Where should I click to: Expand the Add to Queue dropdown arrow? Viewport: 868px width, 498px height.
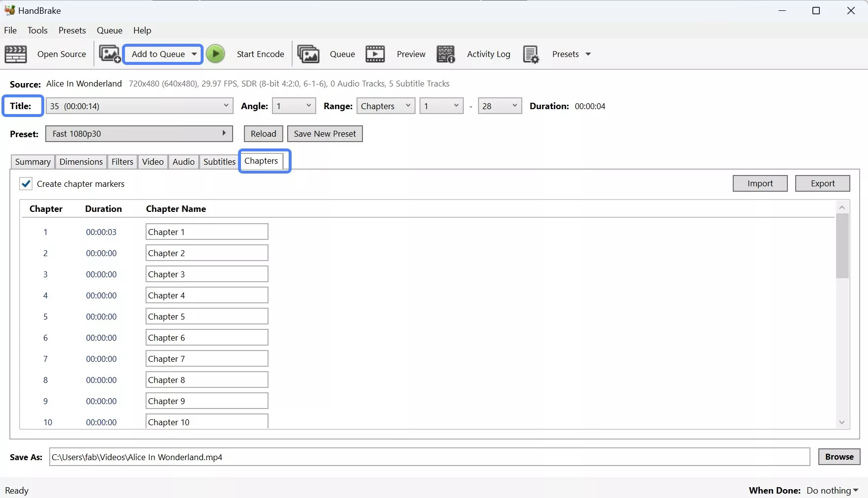pos(194,54)
